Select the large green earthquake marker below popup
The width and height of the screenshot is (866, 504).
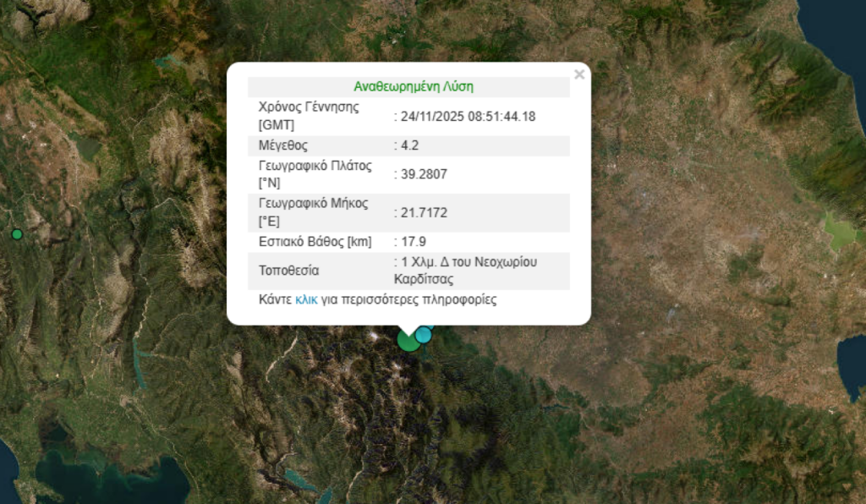click(x=407, y=341)
